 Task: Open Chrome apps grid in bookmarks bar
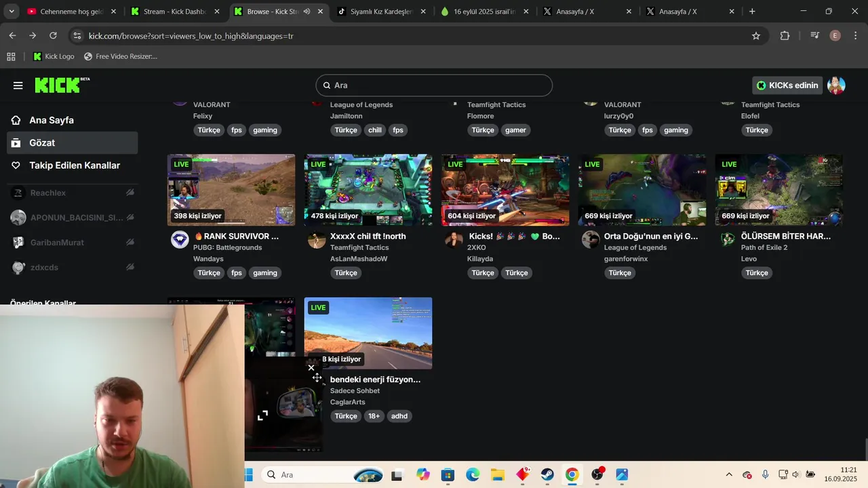pyautogui.click(x=11, y=56)
